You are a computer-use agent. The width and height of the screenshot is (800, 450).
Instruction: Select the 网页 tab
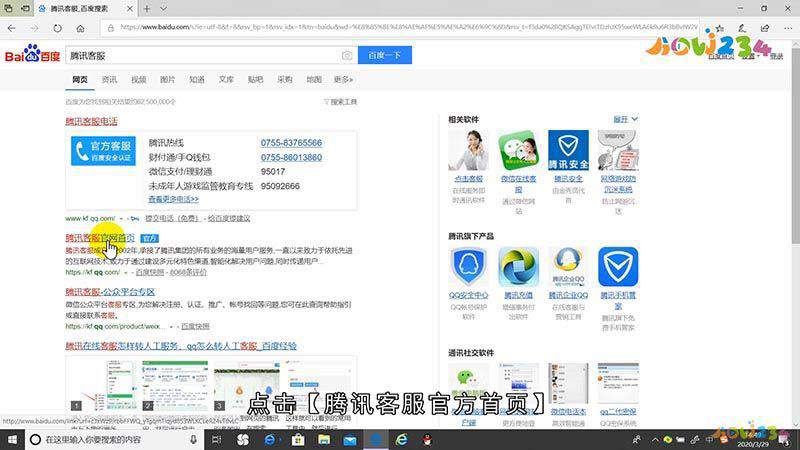click(x=80, y=80)
